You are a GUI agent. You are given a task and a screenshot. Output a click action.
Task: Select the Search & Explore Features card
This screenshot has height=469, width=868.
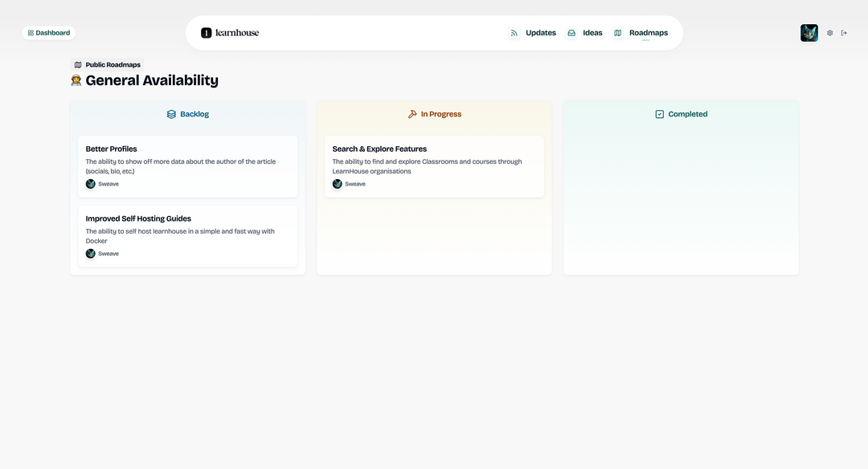pos(434,165)
